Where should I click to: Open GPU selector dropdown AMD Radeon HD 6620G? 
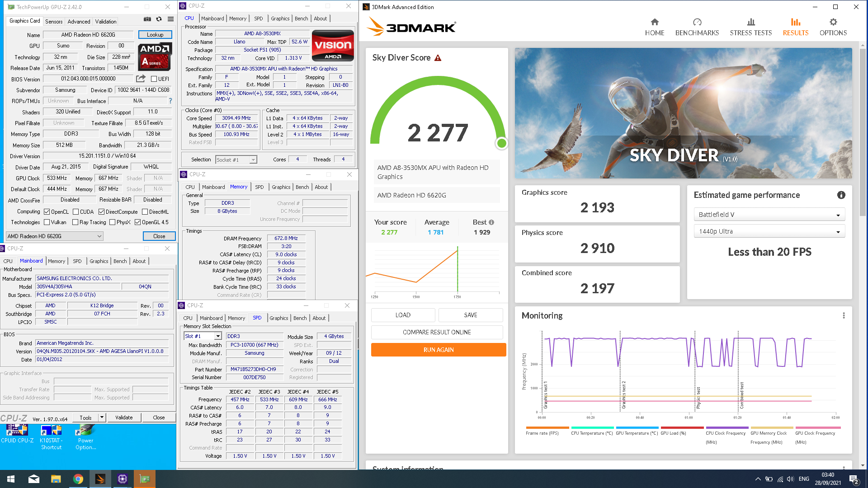pos(55,236)
